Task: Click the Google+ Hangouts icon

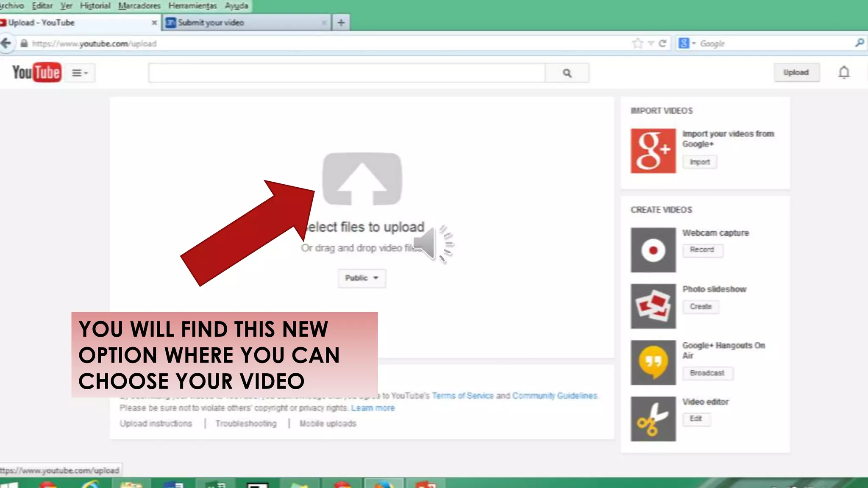Action: tap(653, 363)
